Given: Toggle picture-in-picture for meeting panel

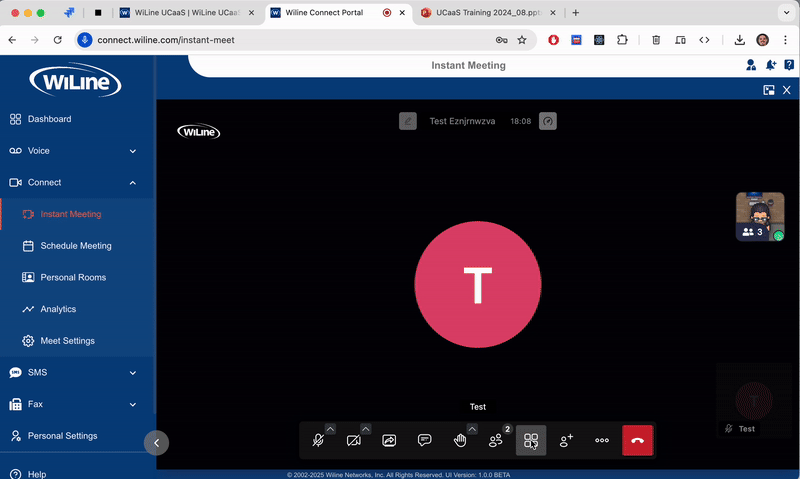Looking at the screenshot, I should point(769,90).
